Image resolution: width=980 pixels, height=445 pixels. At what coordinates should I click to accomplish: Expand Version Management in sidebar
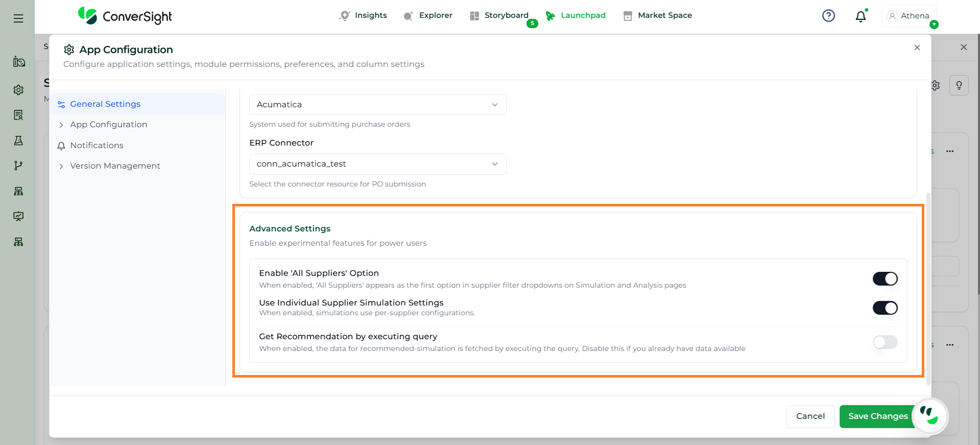coord(115,166)
